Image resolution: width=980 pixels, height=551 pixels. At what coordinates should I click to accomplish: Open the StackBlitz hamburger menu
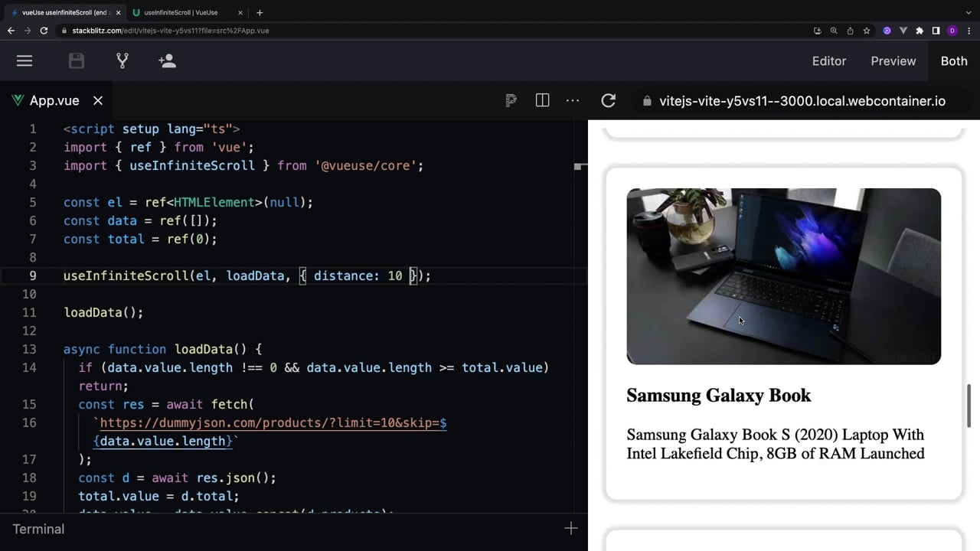[x=24, y=60]
